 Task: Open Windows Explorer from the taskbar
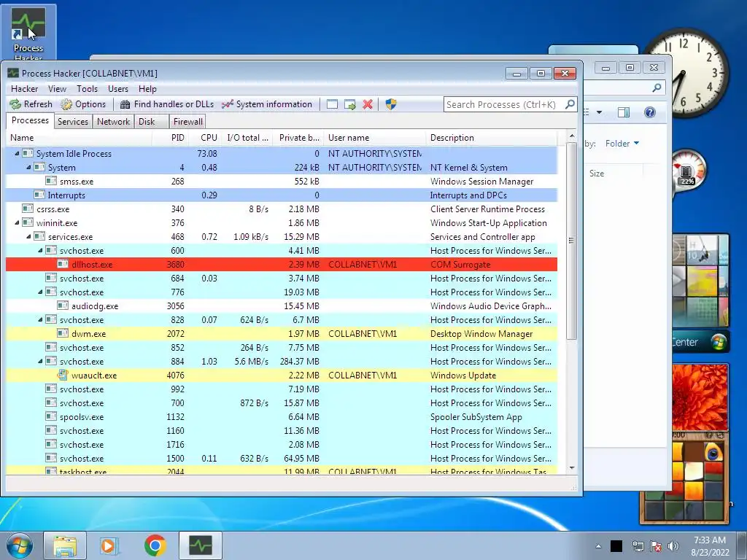pyautogui.click(x=65, y=545)
